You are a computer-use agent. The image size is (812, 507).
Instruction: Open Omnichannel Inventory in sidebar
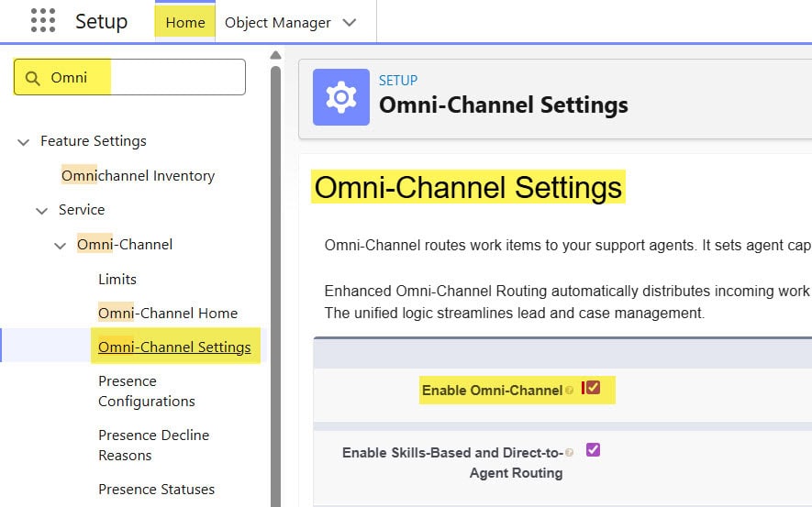click(138, 176)
